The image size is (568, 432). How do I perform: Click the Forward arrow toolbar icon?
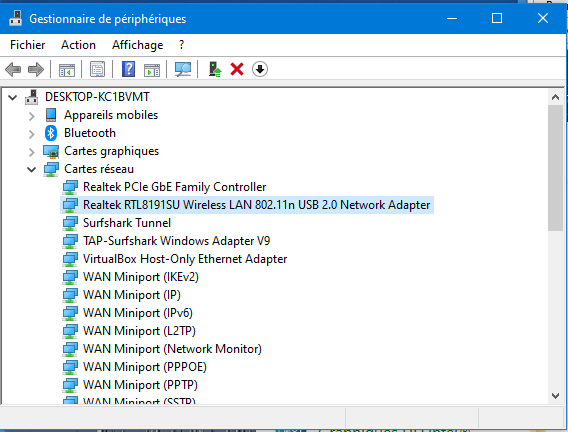click(x=36, y=69)
